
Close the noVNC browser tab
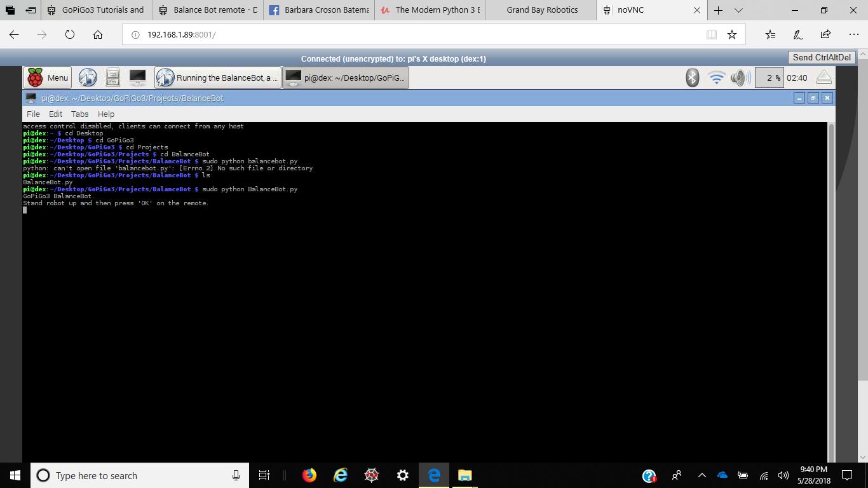pos(697,10)
